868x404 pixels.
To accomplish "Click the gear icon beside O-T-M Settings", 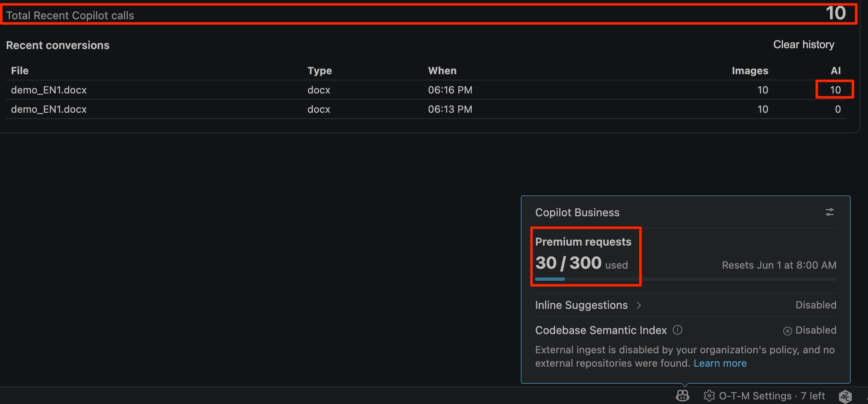I will tap(709, 396).
